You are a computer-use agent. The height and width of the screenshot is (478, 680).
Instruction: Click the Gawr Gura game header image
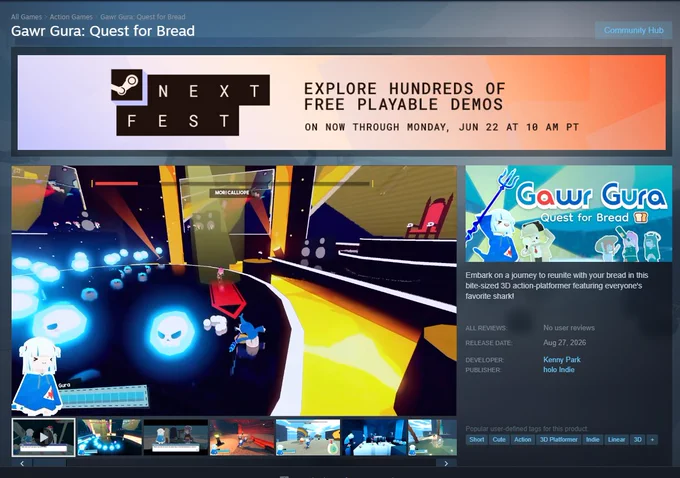point(569,213)
